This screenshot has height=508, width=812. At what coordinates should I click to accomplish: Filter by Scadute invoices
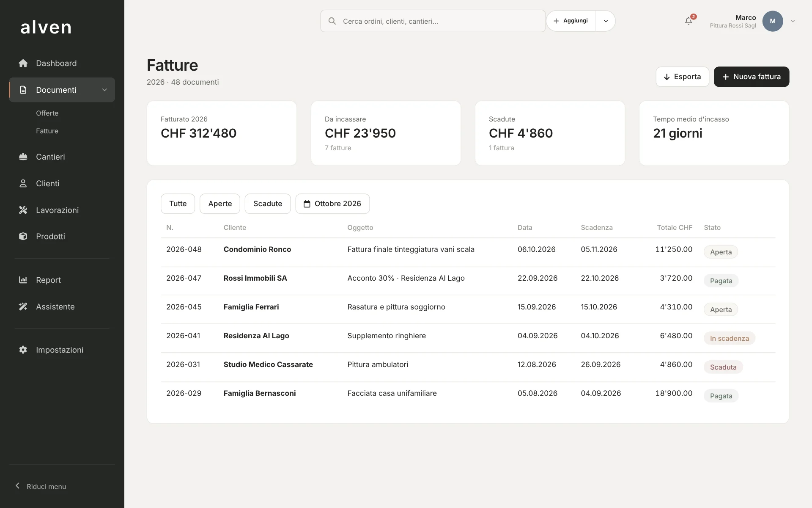268,204
